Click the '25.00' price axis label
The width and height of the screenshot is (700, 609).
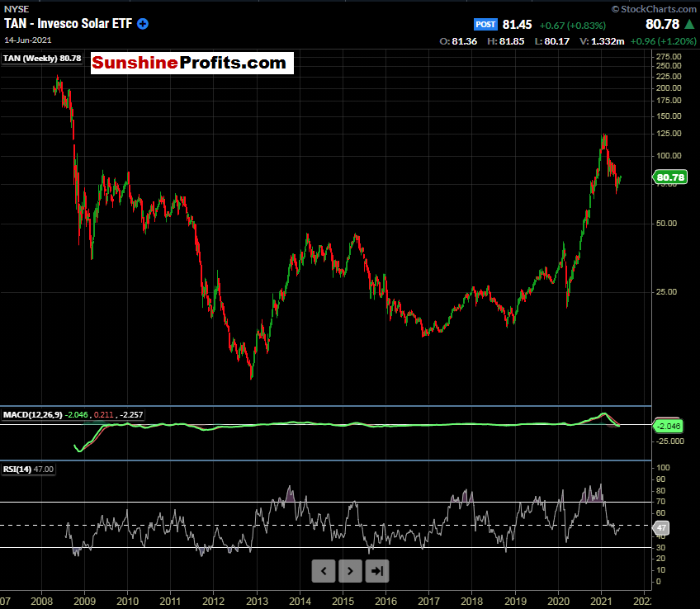(x=666, y=292)
